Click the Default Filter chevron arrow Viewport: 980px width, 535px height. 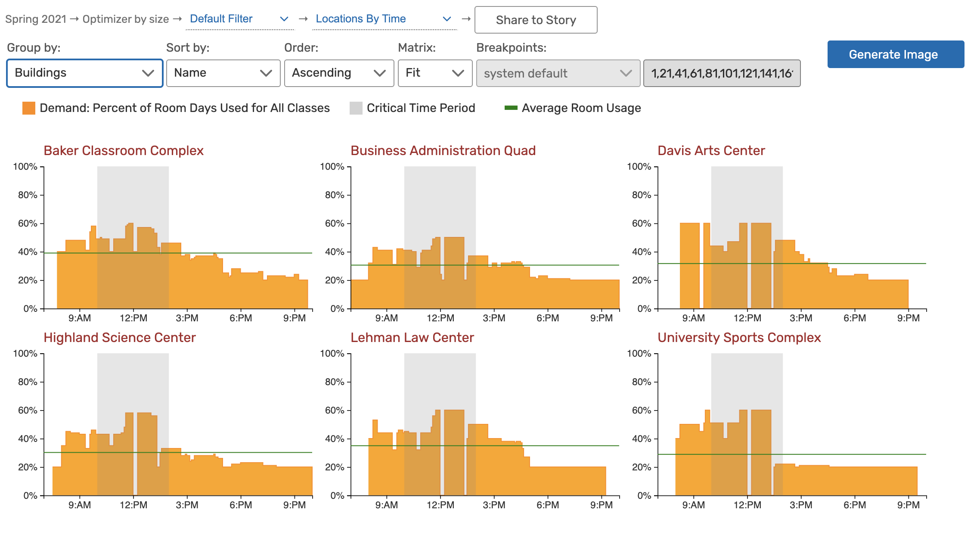click(284, 19)
